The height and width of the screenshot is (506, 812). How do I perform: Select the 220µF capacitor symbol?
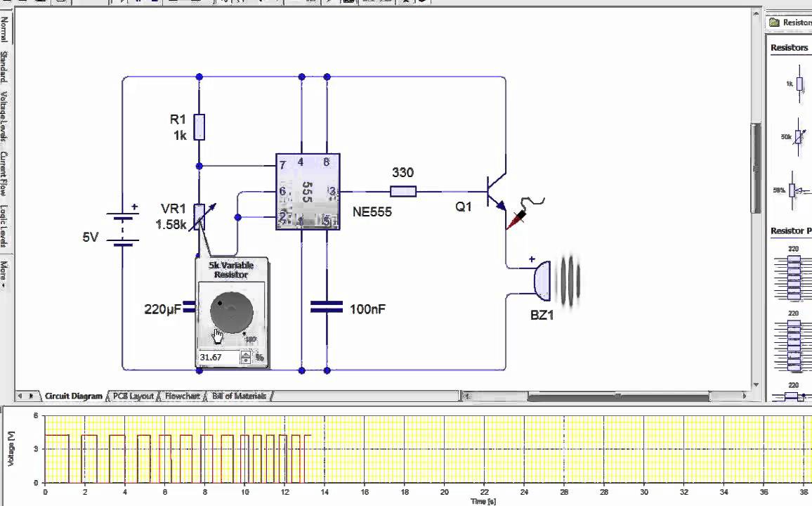(190, 308)
